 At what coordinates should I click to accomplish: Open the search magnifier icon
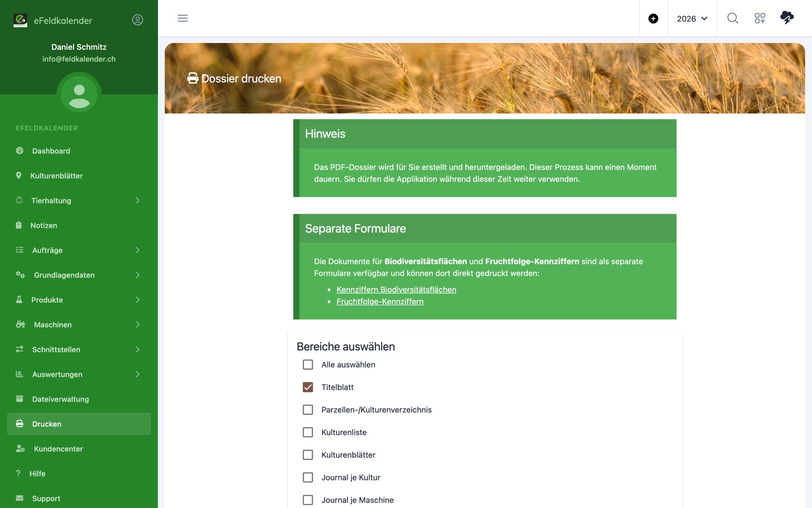coord(732,18)
